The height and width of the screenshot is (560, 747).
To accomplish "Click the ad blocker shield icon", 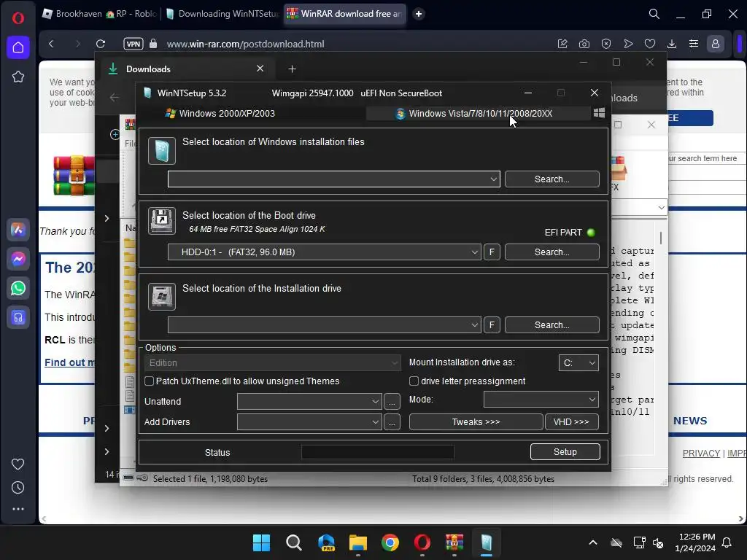I will pyautogui.click(x=606, y=44).
